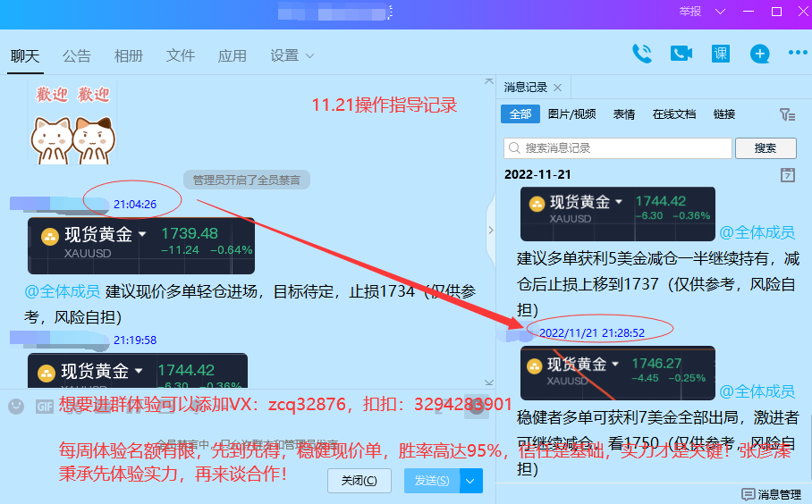812x504 pixels.
Task: Start a video call
Action: point(681,54)
